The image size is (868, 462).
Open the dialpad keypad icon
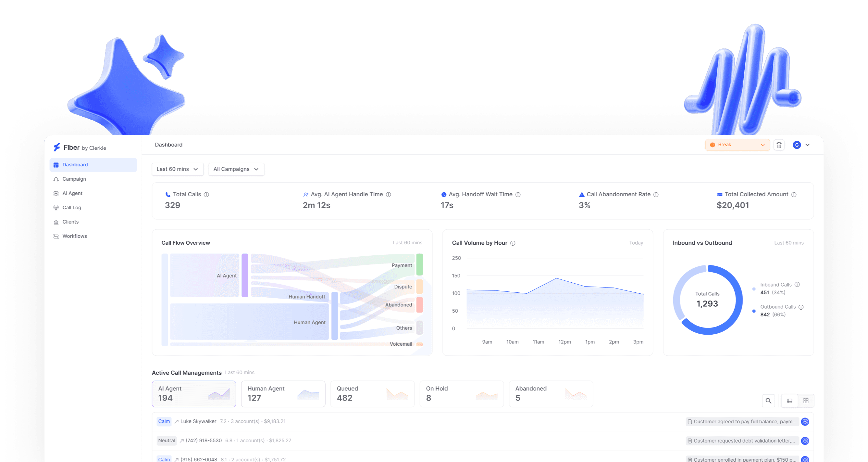point(779,145)
